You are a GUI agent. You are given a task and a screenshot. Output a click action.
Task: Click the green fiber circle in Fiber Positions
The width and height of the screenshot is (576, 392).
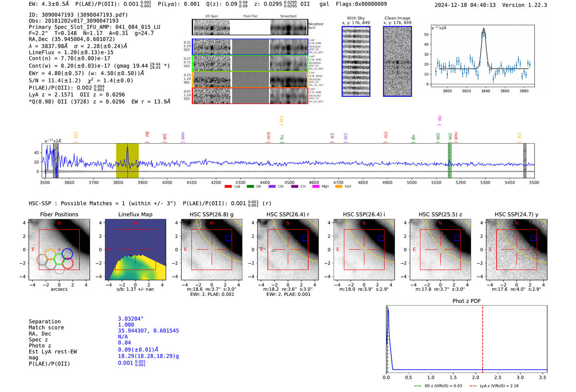tap(59, 259)
